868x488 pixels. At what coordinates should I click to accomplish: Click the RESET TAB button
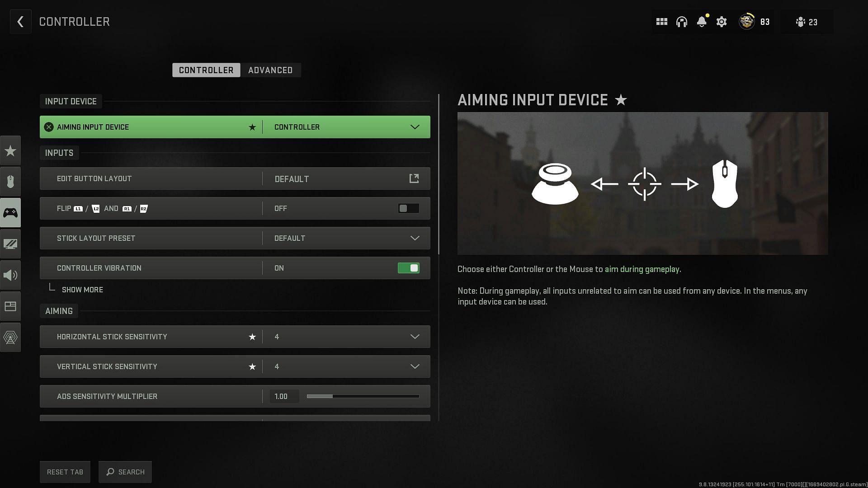(x=65, y=472)
